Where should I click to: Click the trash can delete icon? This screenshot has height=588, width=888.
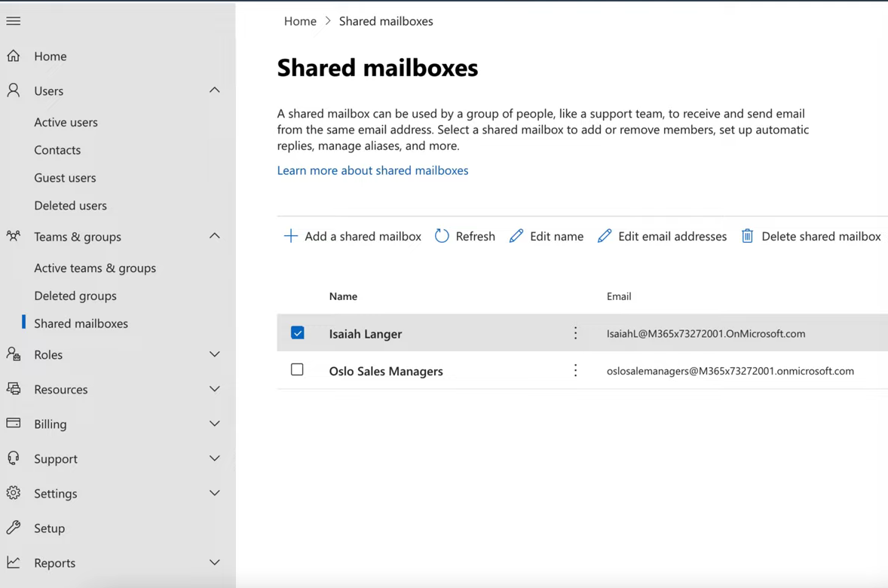coord(747,236)
